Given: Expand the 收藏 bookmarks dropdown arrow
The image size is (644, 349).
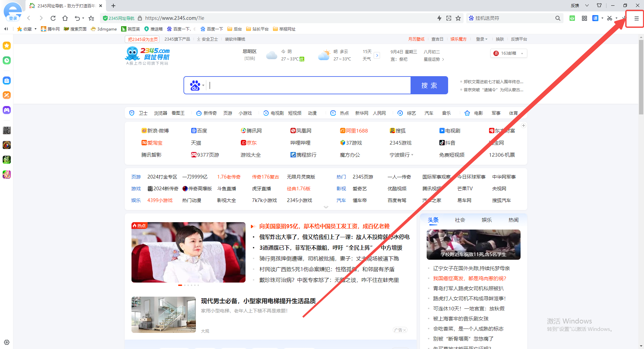Looking at the screenshot, I should tap(36, 29).
